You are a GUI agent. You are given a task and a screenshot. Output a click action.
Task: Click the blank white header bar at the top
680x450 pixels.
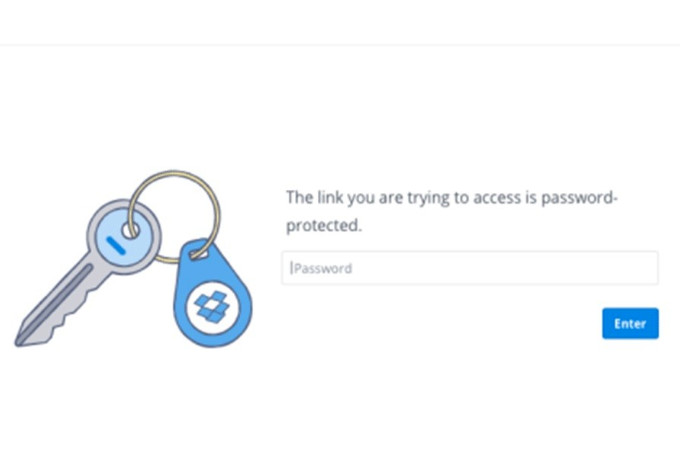tap(340, 22)
